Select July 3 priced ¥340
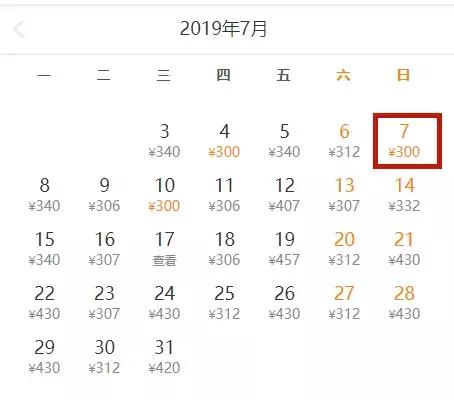This screenshot has height=400, width=454. coord(164,141)
